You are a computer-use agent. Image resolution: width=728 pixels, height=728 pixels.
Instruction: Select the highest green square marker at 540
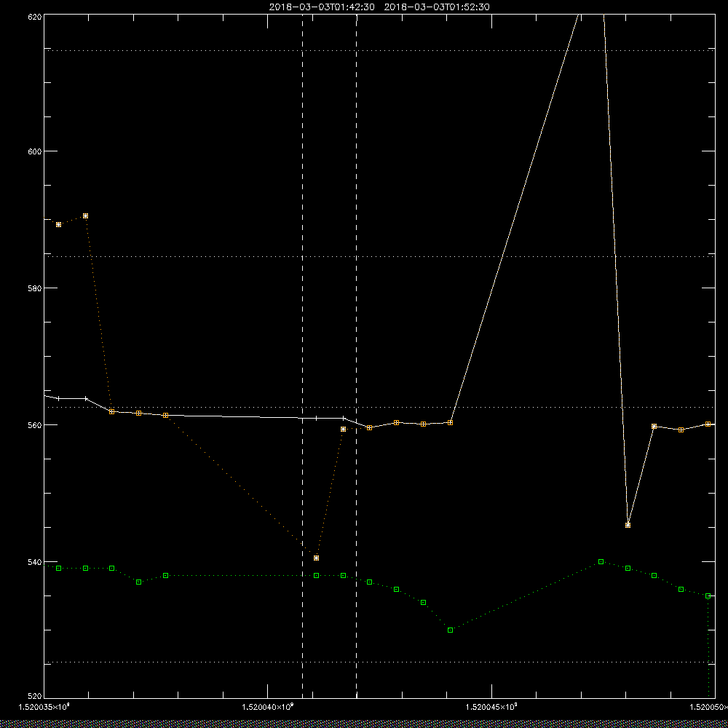(x=601, y=562)
